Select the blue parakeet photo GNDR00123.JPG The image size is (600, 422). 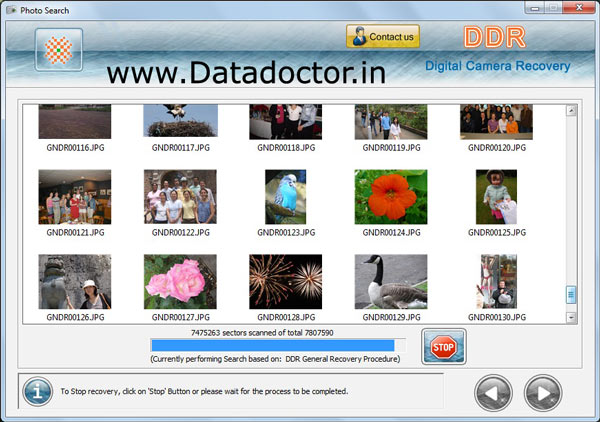click(x=285, y=197)
